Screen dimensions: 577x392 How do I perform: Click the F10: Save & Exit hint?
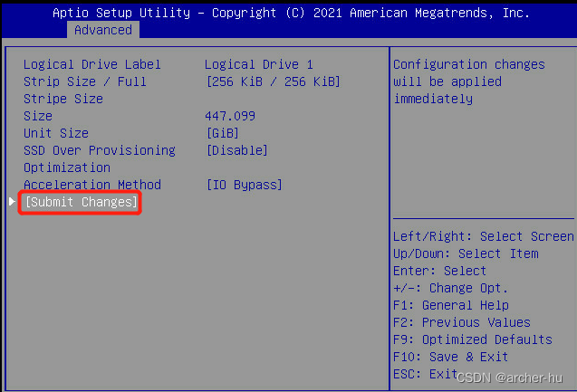coord(451,357)
